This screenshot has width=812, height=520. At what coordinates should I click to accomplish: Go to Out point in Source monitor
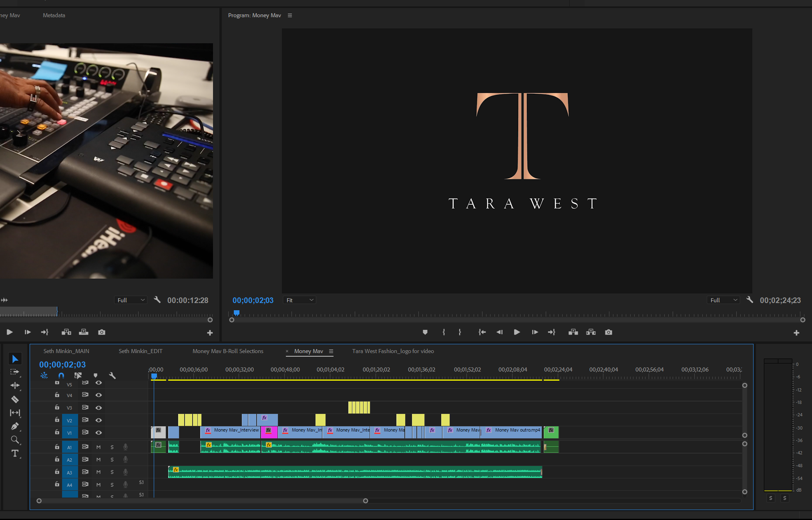coord(45,332)
